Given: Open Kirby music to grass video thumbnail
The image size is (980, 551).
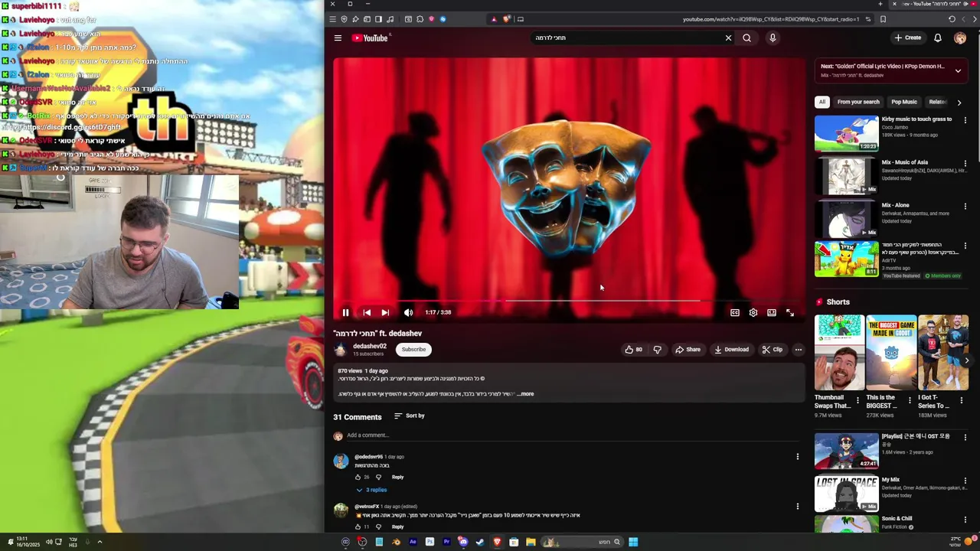Looking at the screenshot, I should click(847, 133).
